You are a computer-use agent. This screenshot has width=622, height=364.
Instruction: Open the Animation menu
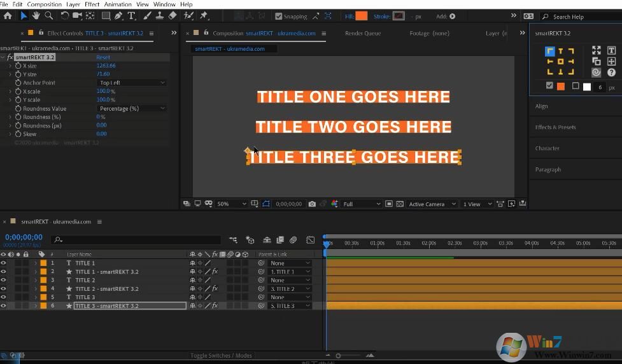pyautogui.click(x=118, y=4)
